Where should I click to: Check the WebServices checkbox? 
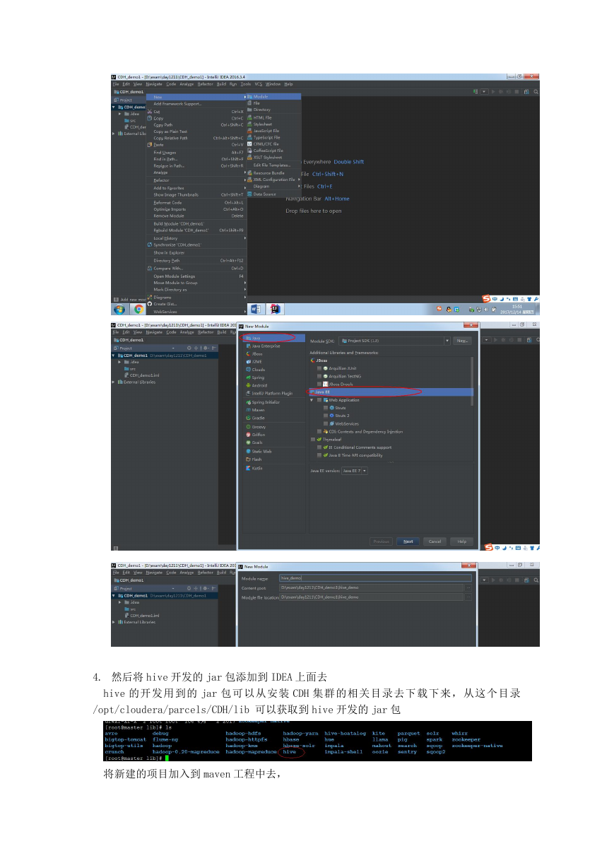[x=326, y=423]
